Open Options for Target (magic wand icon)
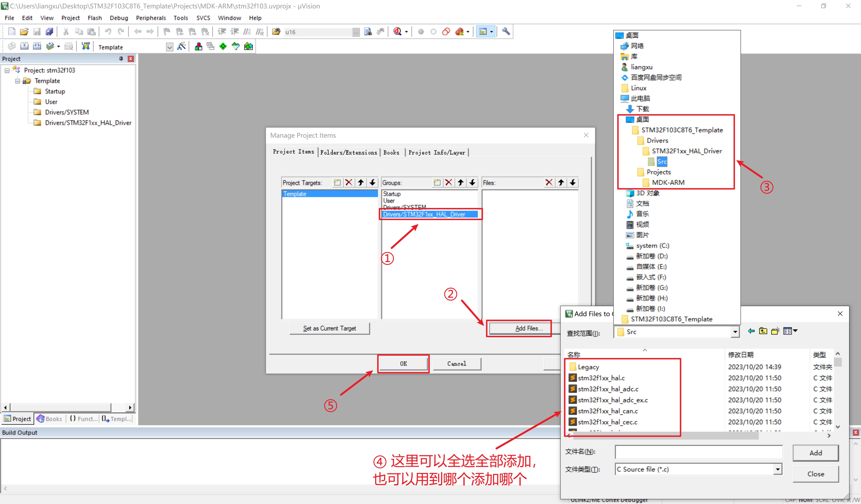Image resolution: width=861 pixels, height=504 pixels. (182, 46)
